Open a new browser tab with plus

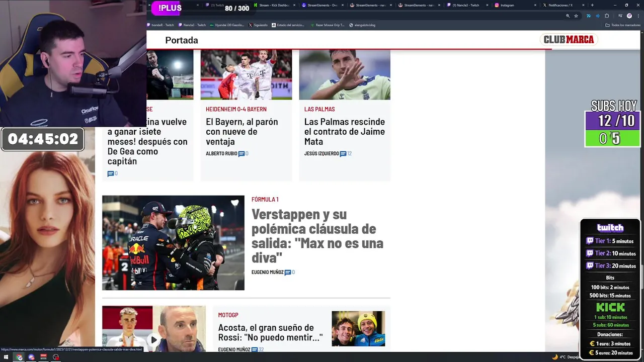point(592,5)
